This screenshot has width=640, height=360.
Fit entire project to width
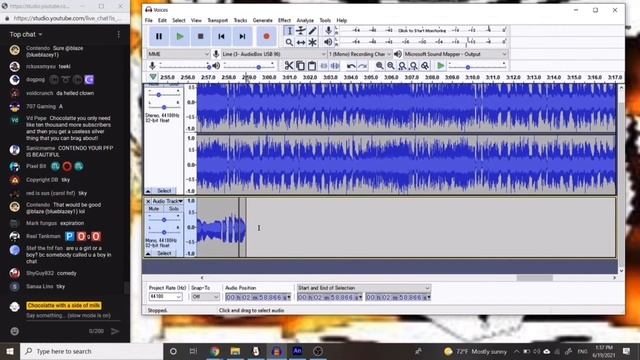coord(413,66)
